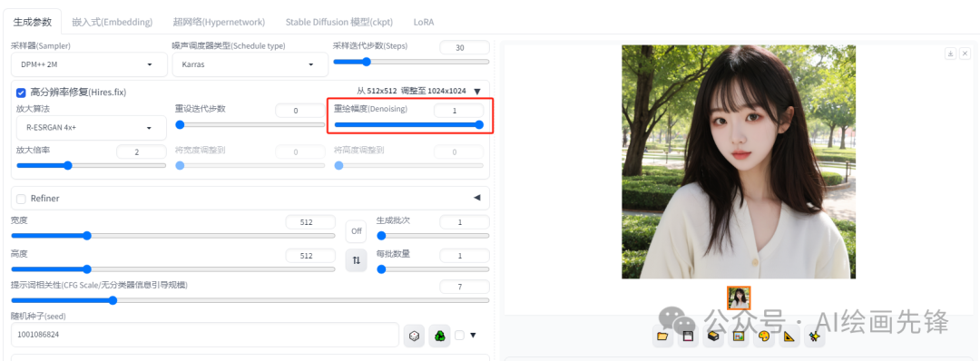Click the zip archive box icon
Image resolution: width=980 pixels, height=361 pixels.
tap(712, 336)
